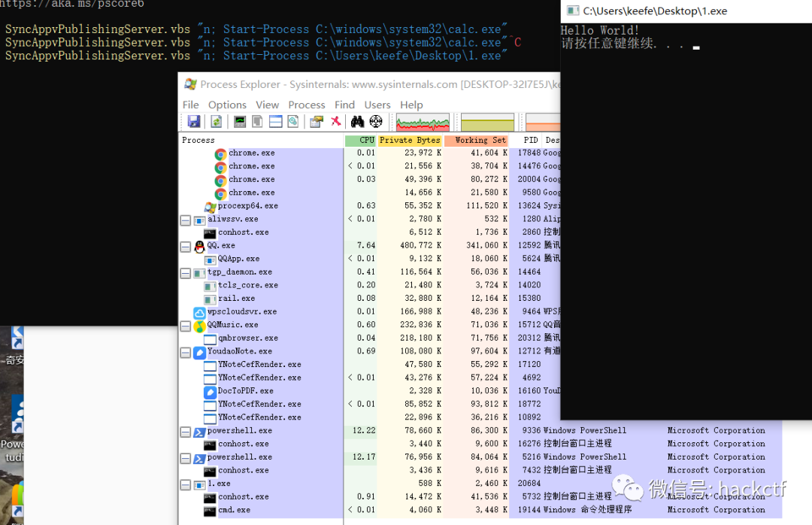Collapse the QQMusic.exe tree node
The height and width of the screenshot is (525, 812).
(186, 326)
